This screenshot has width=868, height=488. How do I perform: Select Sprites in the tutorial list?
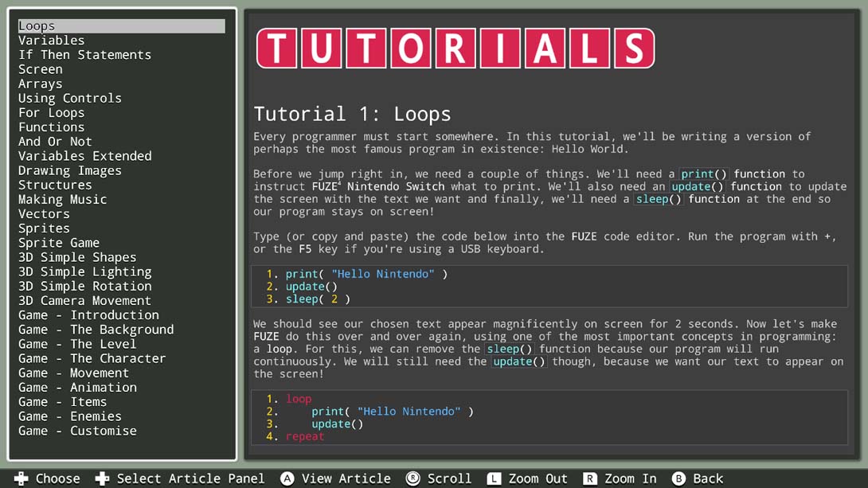pyautogui.click(x=44, y=228)
